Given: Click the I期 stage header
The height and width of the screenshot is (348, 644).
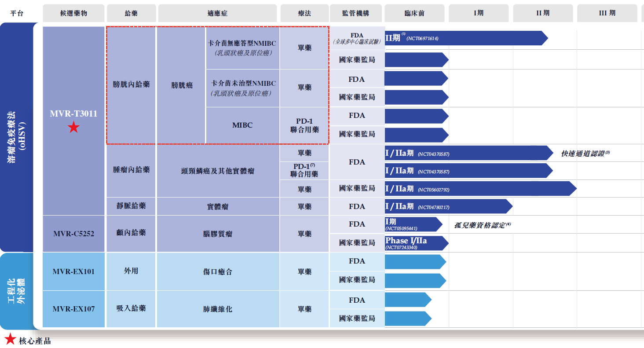Looking at the screenshot, I should [x=479, y=13].
